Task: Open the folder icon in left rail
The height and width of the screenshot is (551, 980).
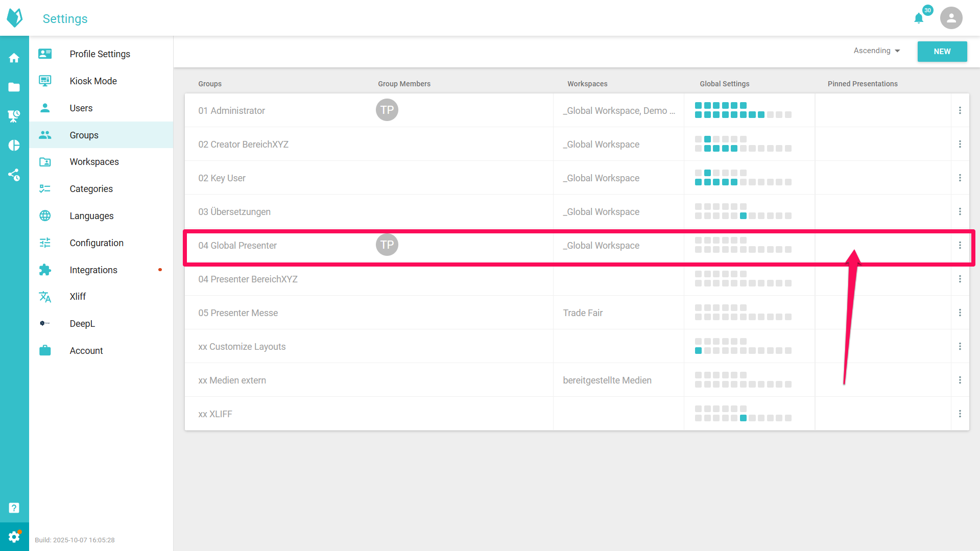Action: click(14, 87)
